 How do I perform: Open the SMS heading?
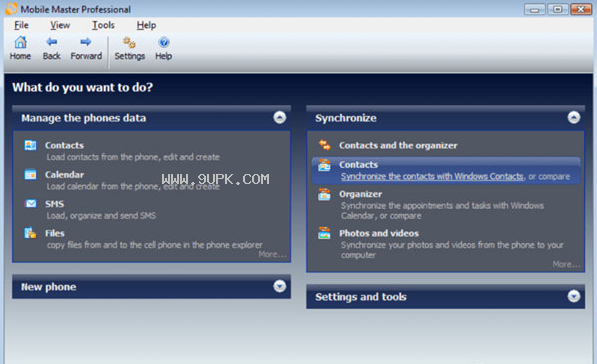(x=54, y=204)
